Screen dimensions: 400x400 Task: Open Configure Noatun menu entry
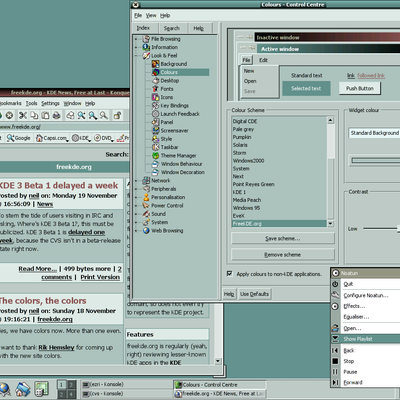pos(366,295)
